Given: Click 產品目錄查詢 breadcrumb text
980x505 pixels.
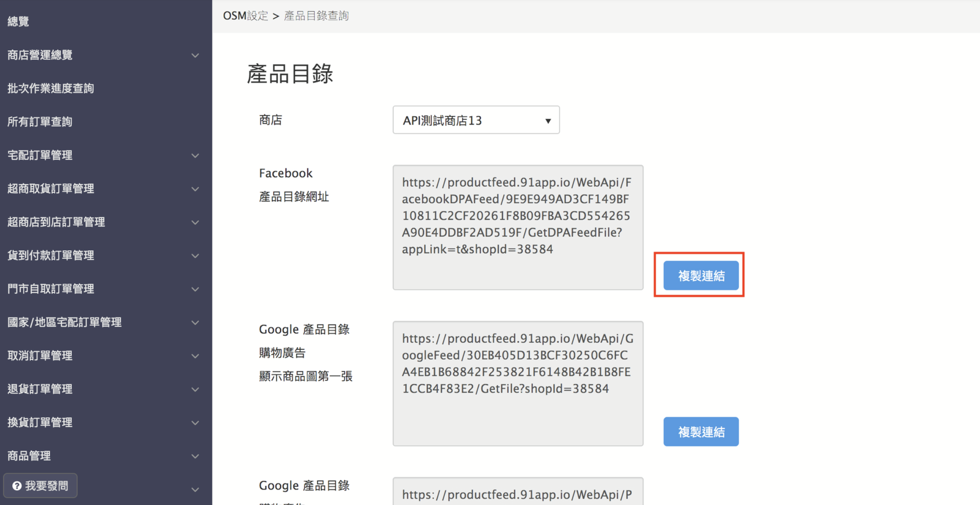Looking at the screenshot, I should [x=316, y=16].
